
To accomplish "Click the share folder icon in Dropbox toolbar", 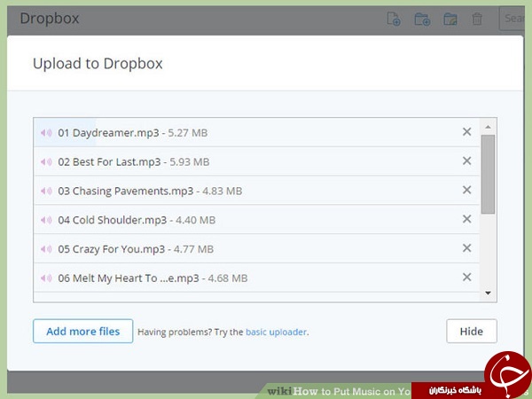I will click(x=450, y=19).
